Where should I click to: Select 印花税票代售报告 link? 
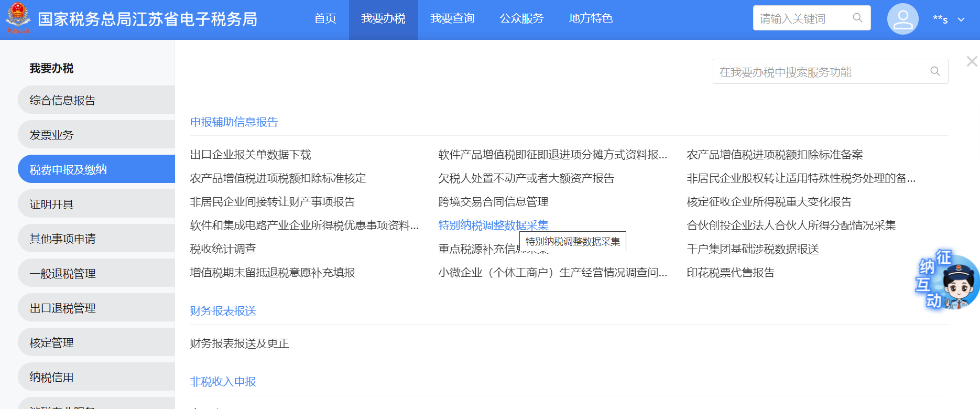[x=731, y=273]
